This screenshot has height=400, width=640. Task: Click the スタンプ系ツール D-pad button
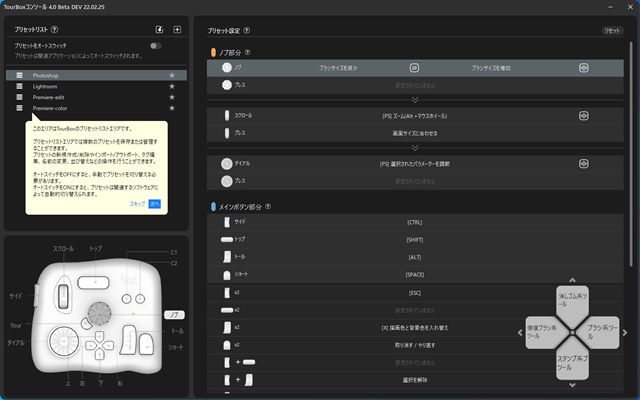coord(572,361)
